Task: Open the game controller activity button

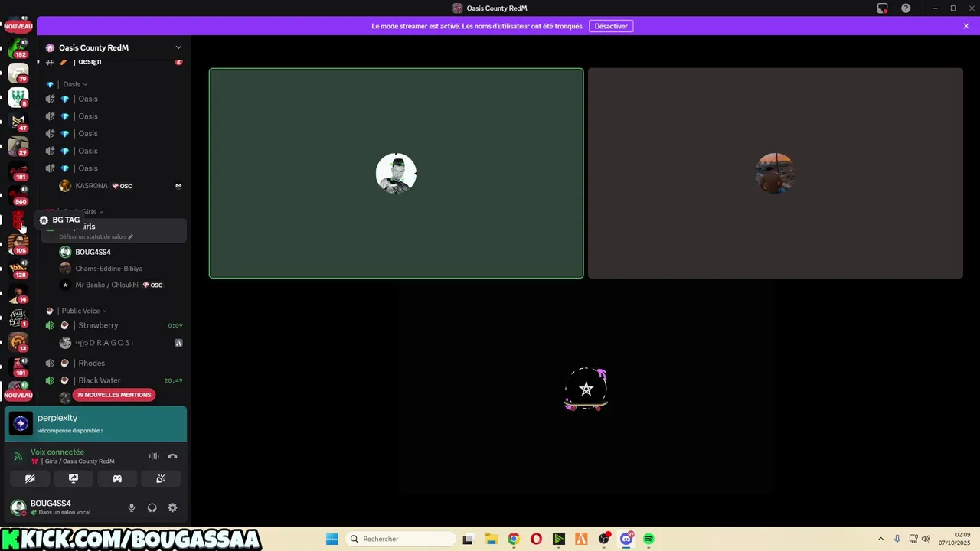Action: coord(117,478)
